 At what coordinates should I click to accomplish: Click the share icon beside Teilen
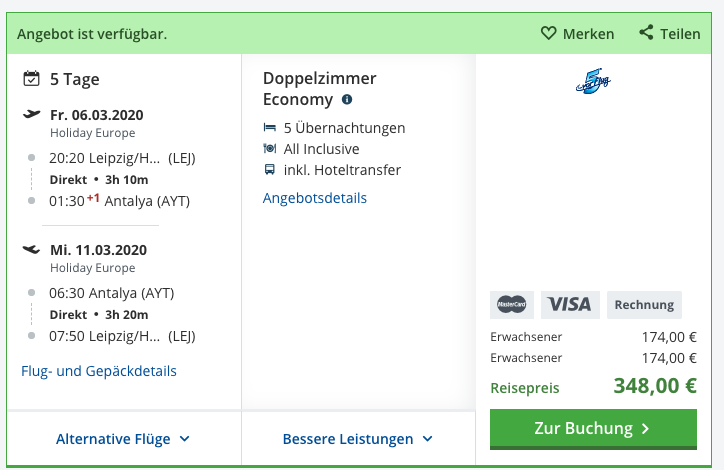tap(646, 32)
